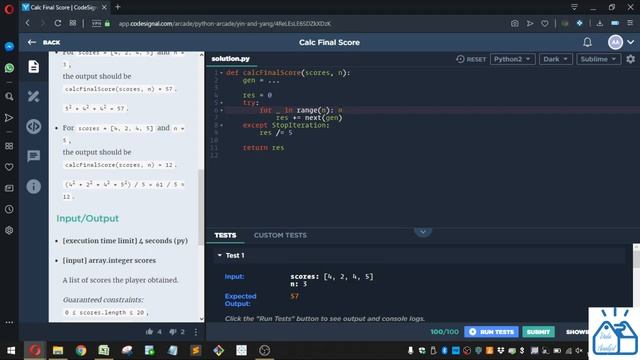Image resolution: width=640 pixels, height=360 pixels.
Task: Open history clock in Opera sidebar
Action: tap(9, 209)
